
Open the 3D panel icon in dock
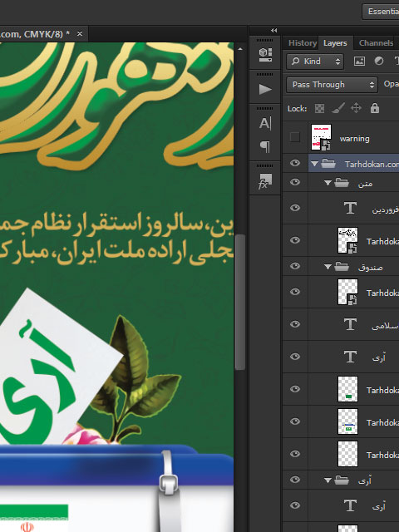pyautogui.click(x=265, y=55)
